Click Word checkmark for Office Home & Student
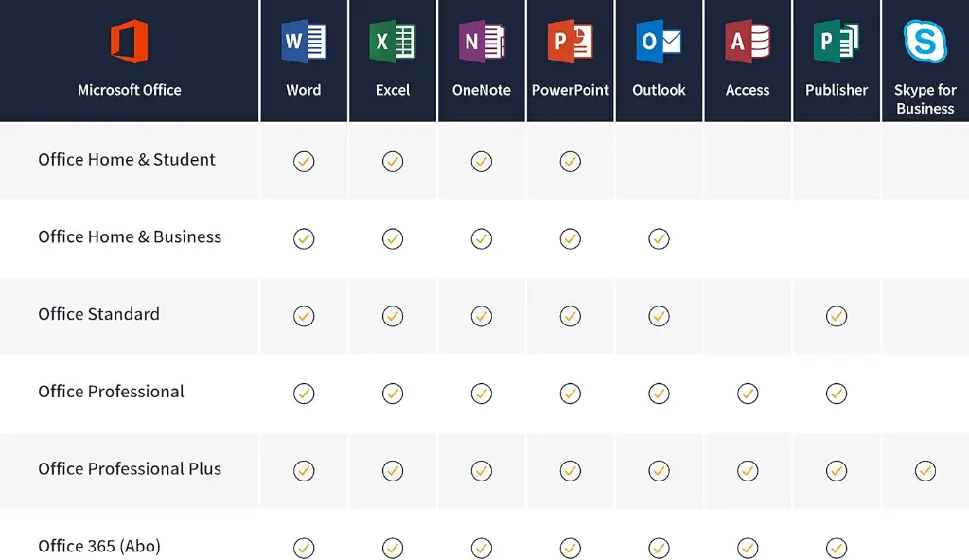The height and width of the screenshot is (560, 969). click(304, 162)
